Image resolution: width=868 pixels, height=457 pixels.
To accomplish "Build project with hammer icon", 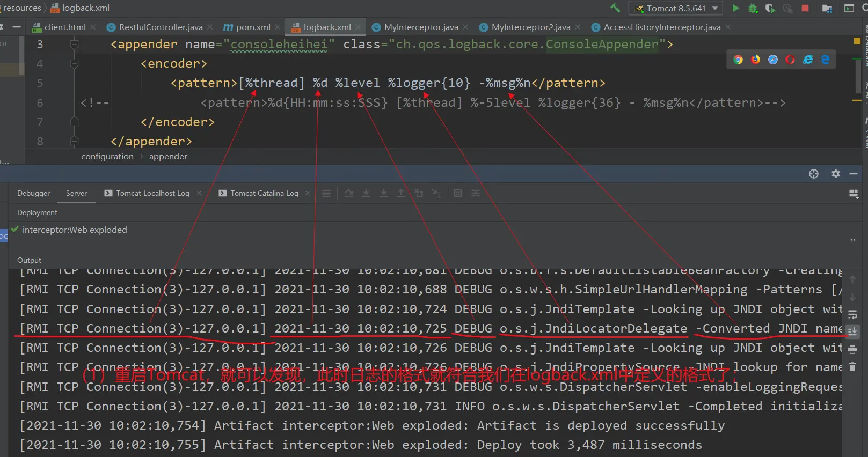I will [x=615, y=8].
